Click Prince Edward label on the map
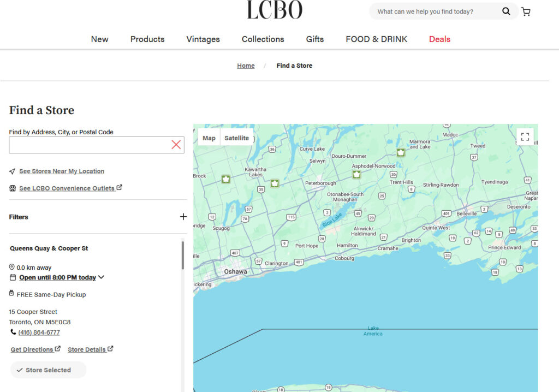 [x=504, y=247]
